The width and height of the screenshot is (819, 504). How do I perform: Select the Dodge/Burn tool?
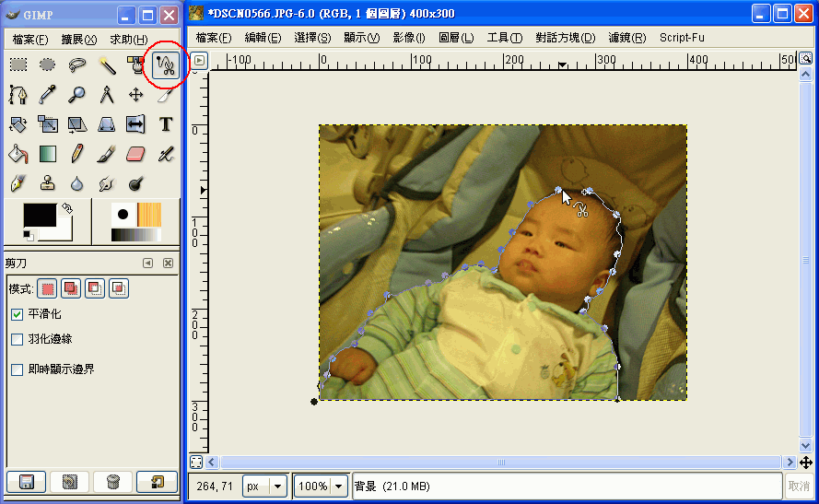coord(135,184)
